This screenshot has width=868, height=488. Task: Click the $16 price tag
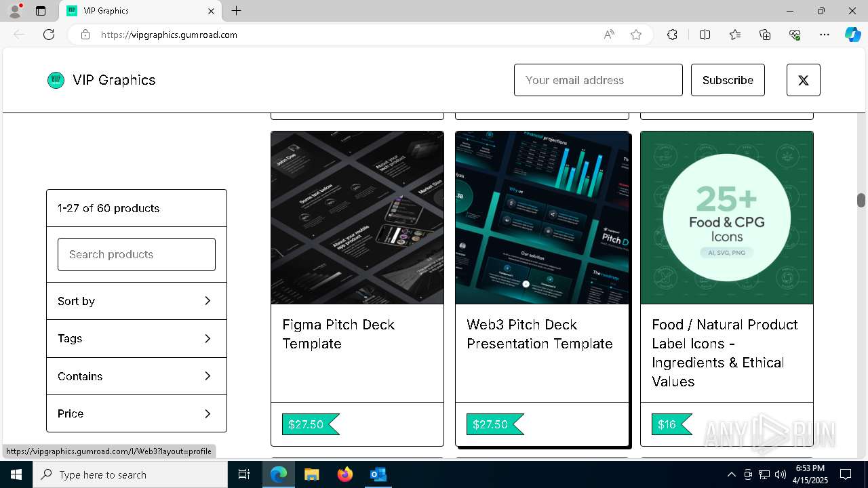point(671,424)
